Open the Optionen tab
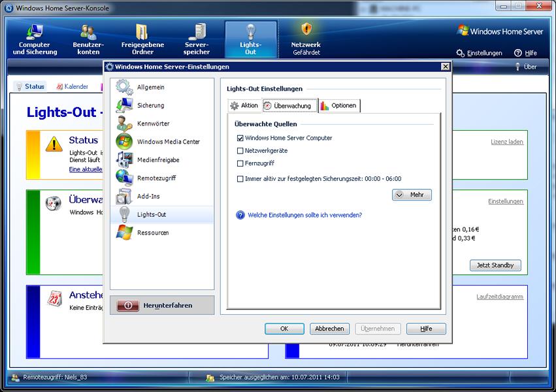This screenshot has height=392, width=556. pyautogui.click(x=339, y=106)
